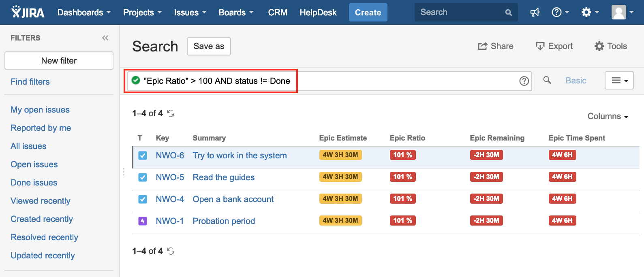Click New filter button
Viewport: 644px width, 277px height.
click(59, 60)
